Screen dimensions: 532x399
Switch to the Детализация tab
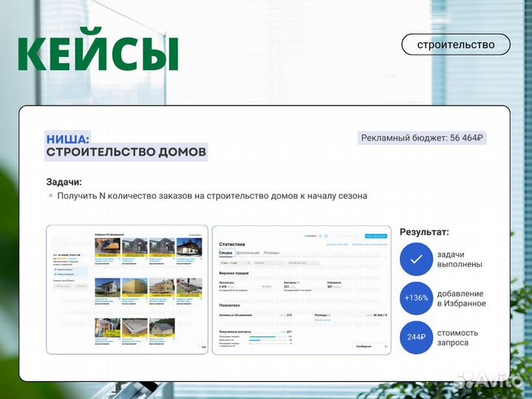coord(248,253)
